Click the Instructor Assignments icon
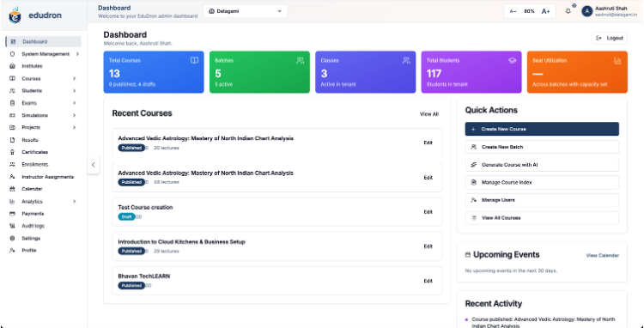Viewport: 644px width, 328px height. (12, 177)
